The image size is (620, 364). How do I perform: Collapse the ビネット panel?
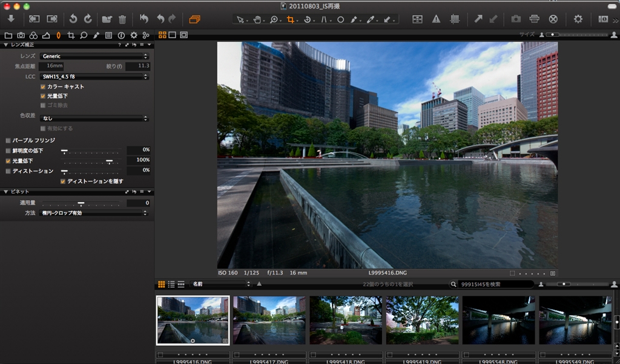(6, 192)
